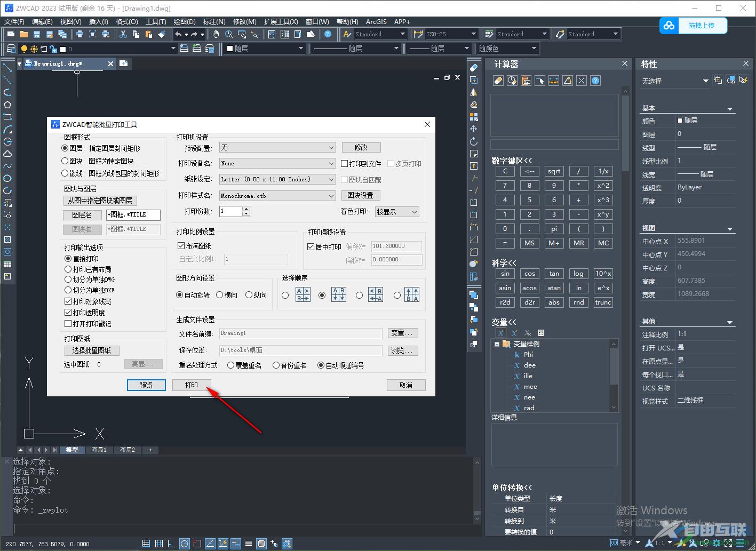Viewport: 756px width, 551px height.
Task: Select the Line tool in left toolbar
Action: point(7,67)
